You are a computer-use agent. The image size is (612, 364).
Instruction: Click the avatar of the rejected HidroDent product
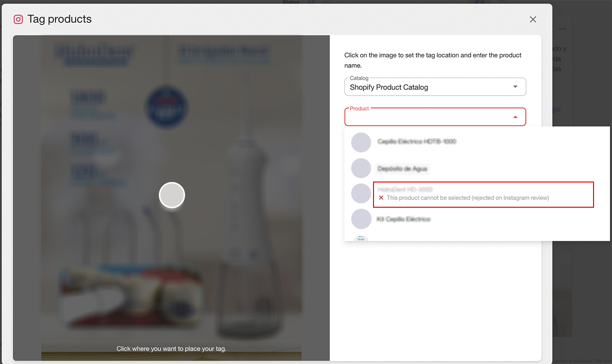click(x=361, y=193)
